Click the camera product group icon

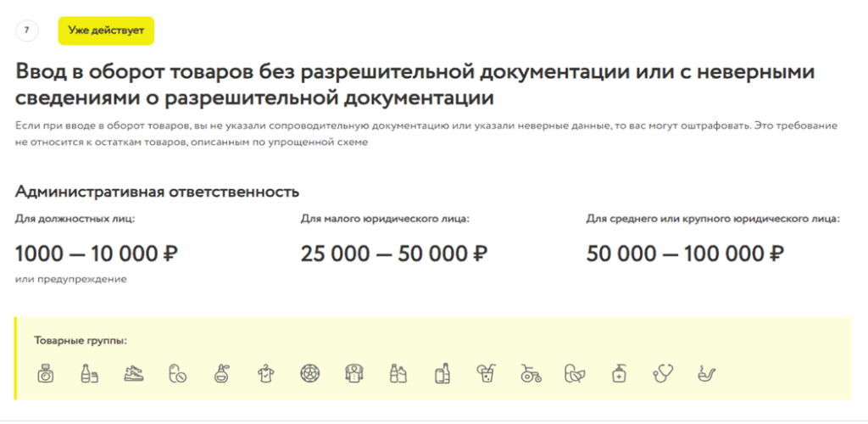coord(47,373)
